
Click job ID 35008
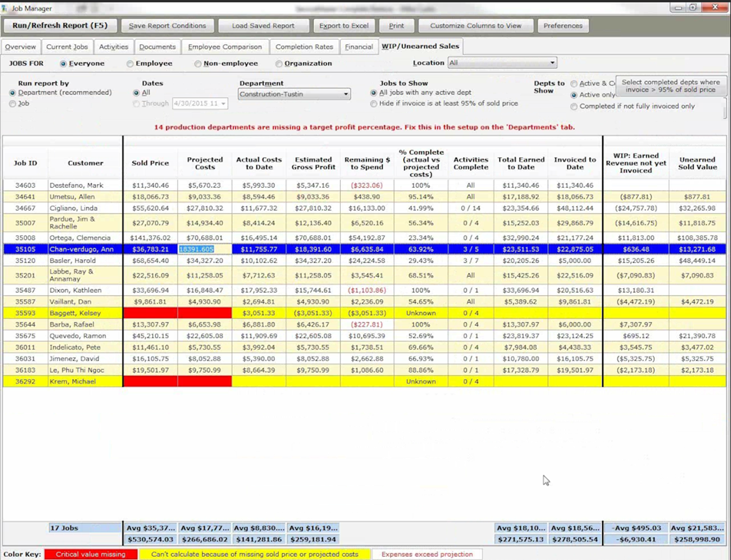tap(25, 238)
